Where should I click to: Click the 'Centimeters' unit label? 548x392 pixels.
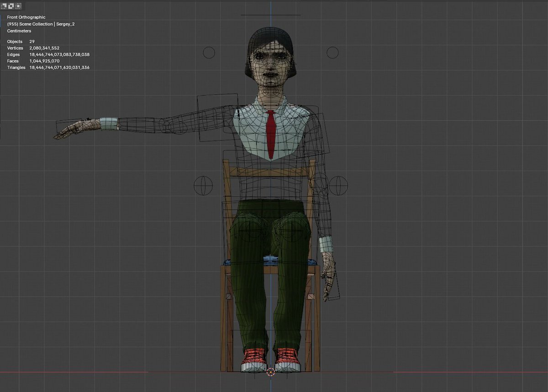[x=19, y=31]
